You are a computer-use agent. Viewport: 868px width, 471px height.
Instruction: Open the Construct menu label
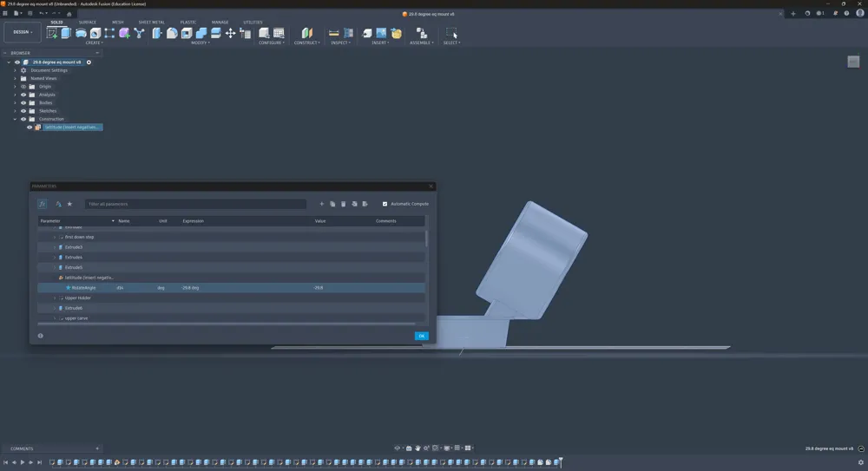click(x=306, y=43)
